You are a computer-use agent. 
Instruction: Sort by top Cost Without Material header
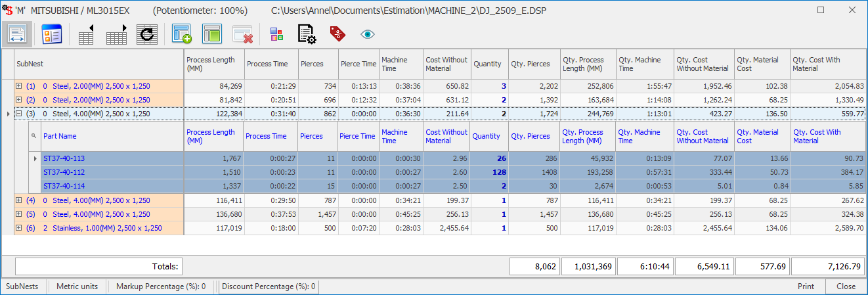pos(447,64)
